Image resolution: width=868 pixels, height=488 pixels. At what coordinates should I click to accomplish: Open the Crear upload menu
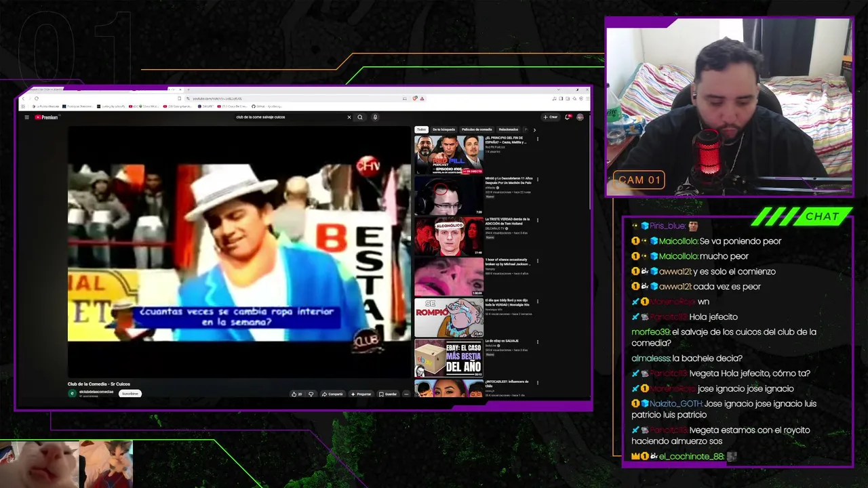pyautogui.click(x=551, y=117)
